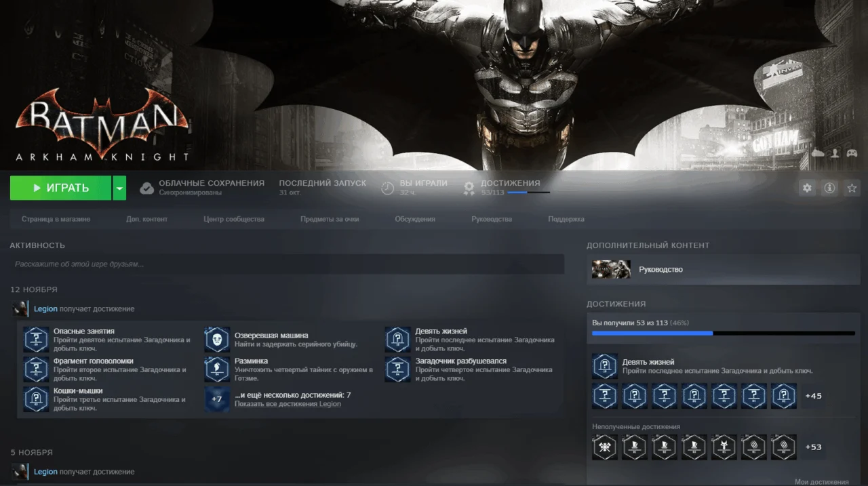Open the Поддержка tab
The width and height of the screenshot is (868, 486).
(x=566, y=219)
